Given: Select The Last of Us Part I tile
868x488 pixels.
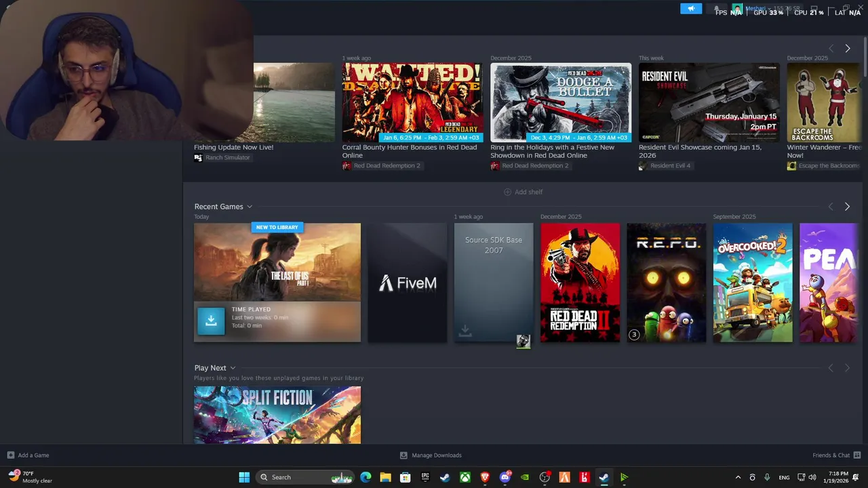Looking at the screenshot, I should pos(277,283).
